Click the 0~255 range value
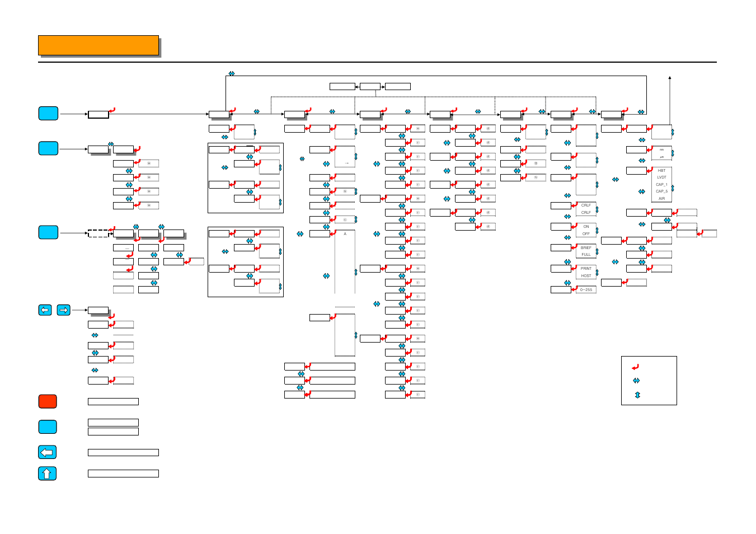Image resolution: width=756 pixels, height=534 pixels. (x=586, y=289)
